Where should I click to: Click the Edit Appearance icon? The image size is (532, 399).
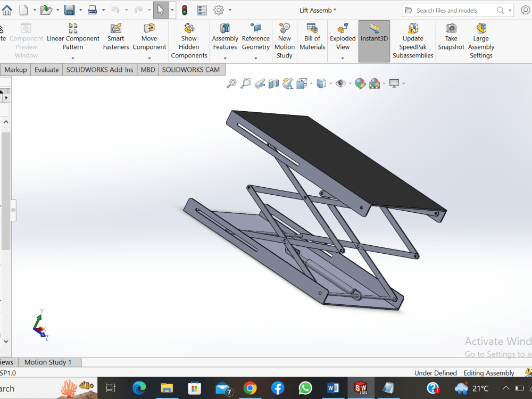point(360,84)
